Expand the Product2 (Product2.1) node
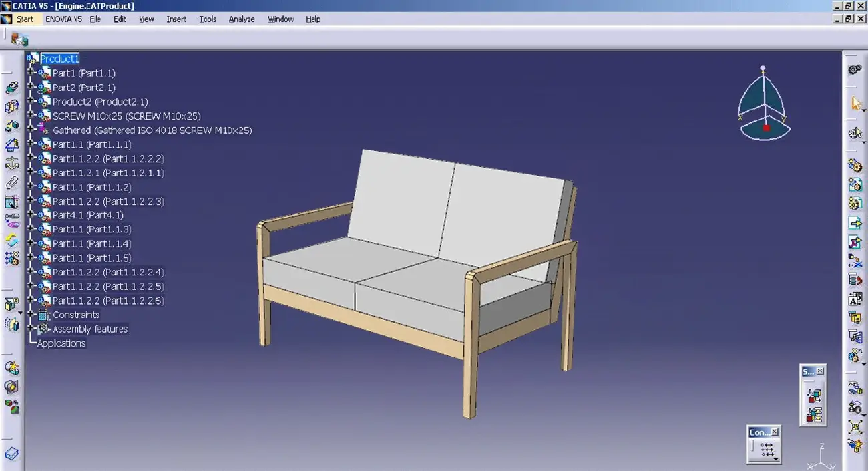The width and height of the screenshot is (868, 471). click(x=30, y=102)
